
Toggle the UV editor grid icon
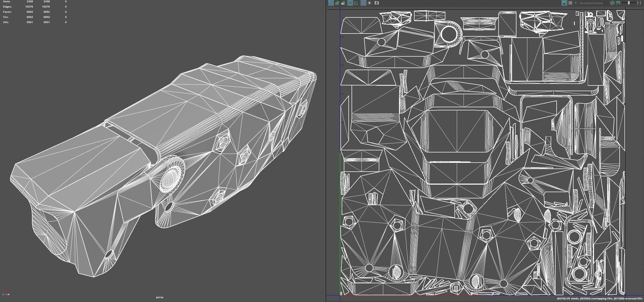[x=363, y=3]
